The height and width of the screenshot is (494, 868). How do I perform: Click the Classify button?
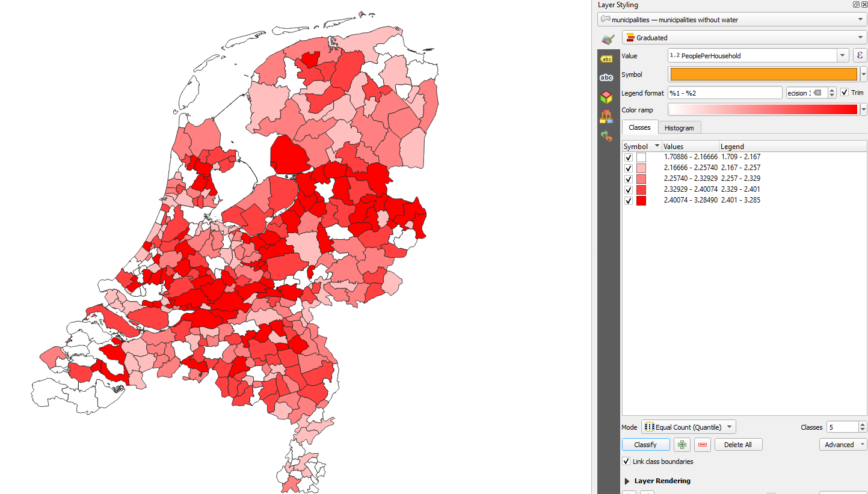tap(645, 444)
